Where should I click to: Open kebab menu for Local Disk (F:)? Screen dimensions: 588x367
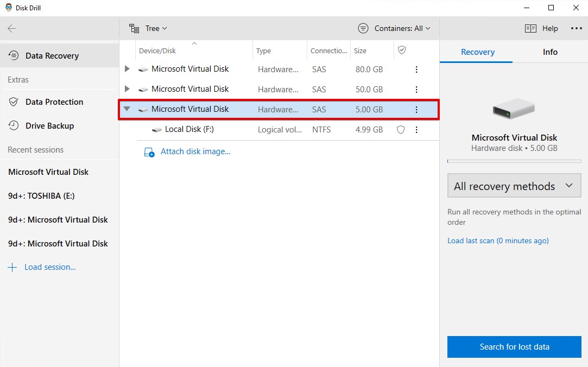point(416,130)
